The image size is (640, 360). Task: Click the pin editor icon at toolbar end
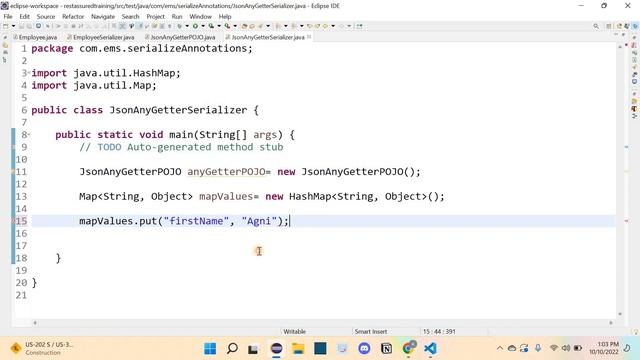[x=359, y=26]
